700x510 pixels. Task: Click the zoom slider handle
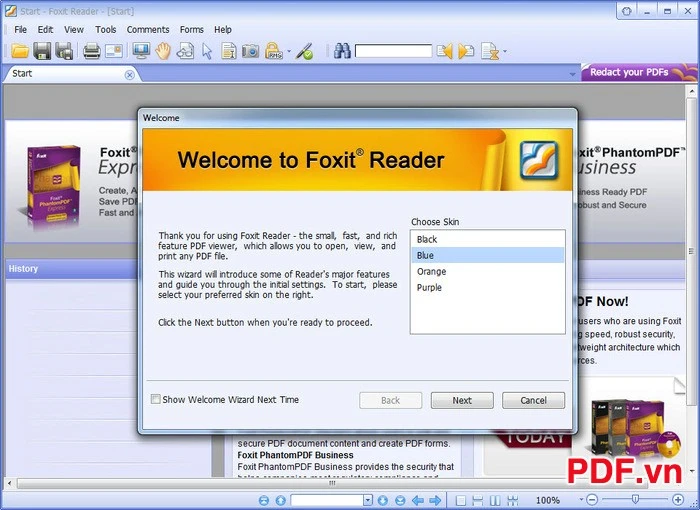click(635, 499)
